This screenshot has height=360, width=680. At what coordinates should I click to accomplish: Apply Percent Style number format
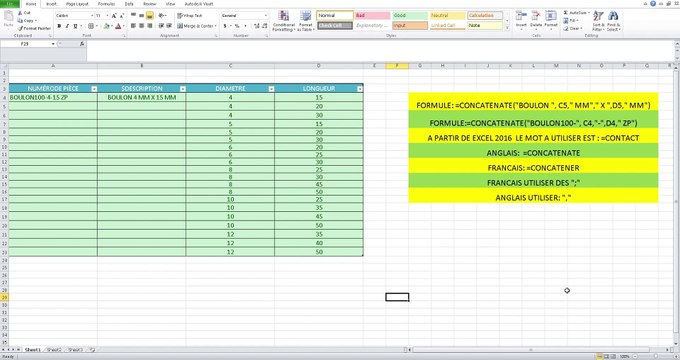(x=237, y=26)
